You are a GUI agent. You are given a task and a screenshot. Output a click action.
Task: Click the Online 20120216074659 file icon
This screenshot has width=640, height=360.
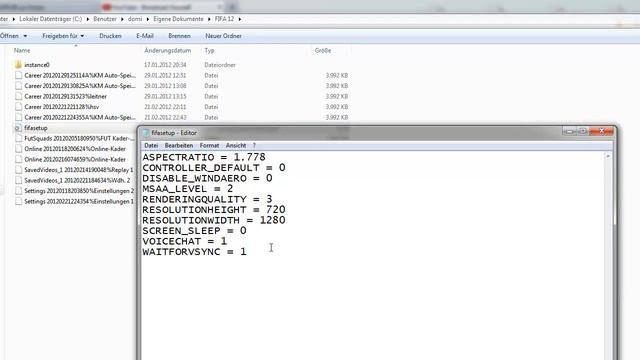(18, 159)
